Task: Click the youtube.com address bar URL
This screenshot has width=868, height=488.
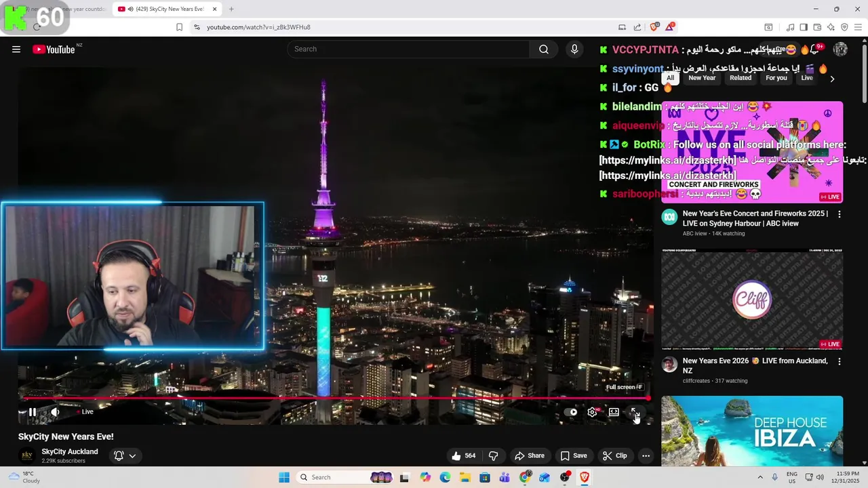Action: point(258,27)
